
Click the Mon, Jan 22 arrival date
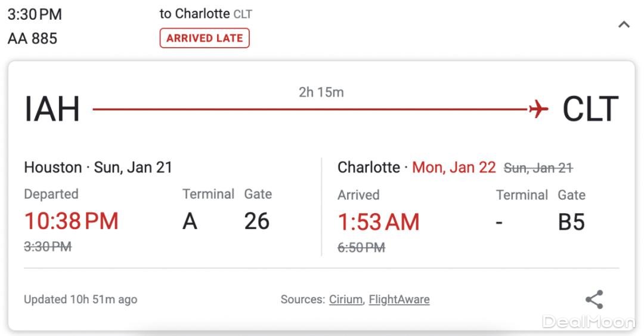pyautogui.click(x=454, y=168)
